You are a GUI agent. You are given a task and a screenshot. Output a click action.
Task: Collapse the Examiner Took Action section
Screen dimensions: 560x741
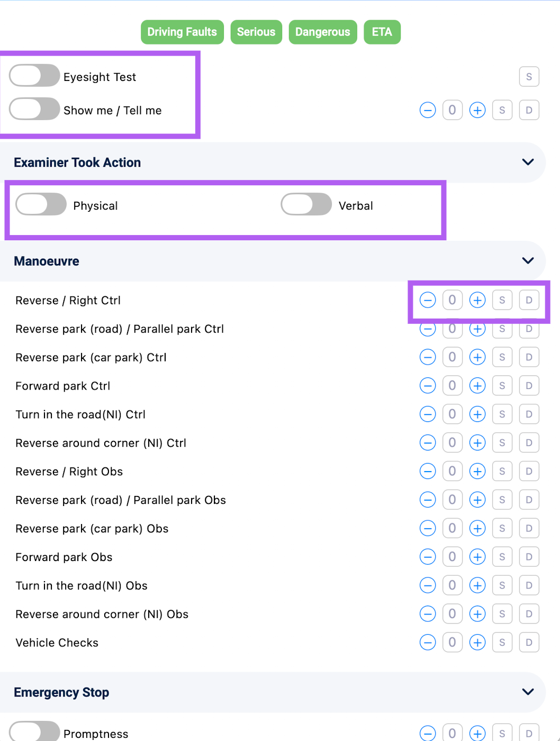[x=528, y=162]
